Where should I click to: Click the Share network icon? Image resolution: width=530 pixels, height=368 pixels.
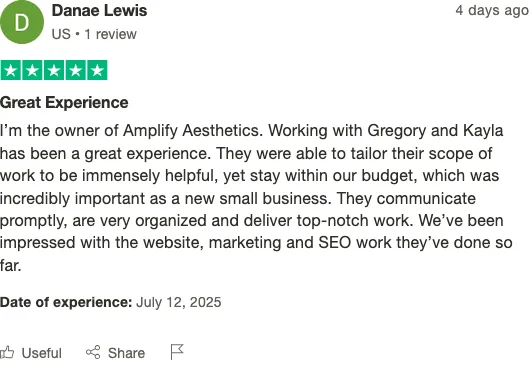(93, 352)
